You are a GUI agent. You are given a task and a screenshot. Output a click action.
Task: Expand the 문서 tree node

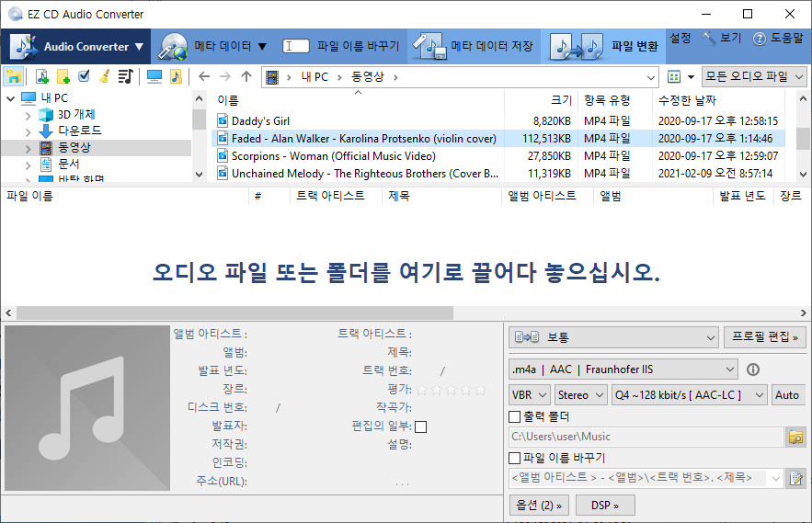tap(28, 165)
